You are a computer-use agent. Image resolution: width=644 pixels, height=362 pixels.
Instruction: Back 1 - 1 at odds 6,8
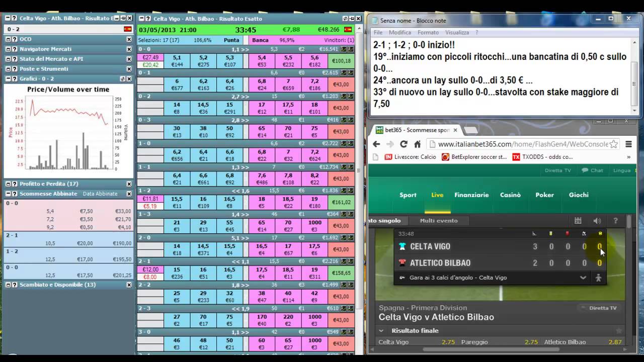[x=229, y=178]
